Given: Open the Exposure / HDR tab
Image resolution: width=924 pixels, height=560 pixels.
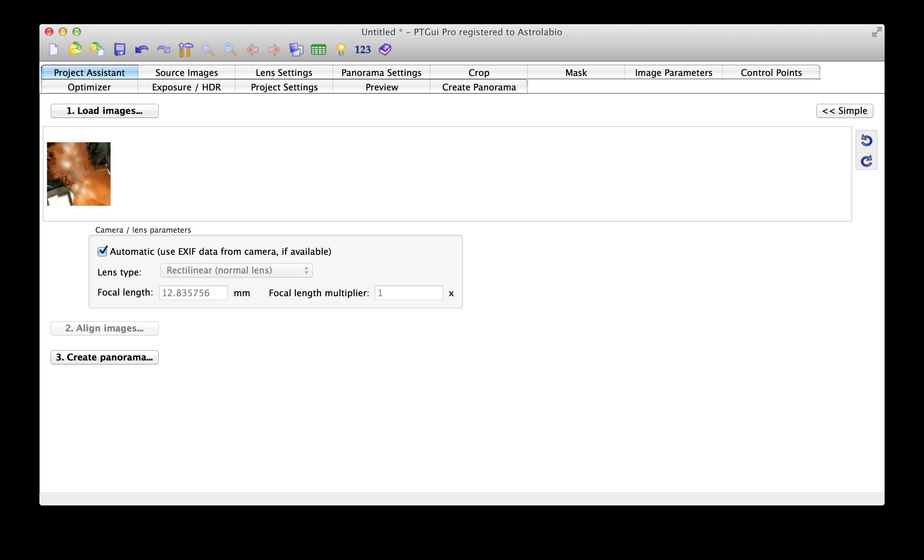Looking at the screenshot, I should 186,87.
